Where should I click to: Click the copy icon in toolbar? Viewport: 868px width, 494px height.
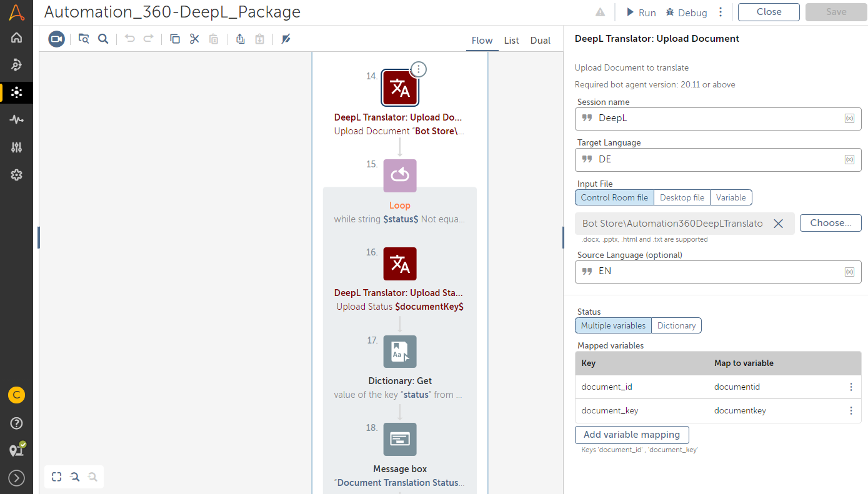tap(175, 39)
